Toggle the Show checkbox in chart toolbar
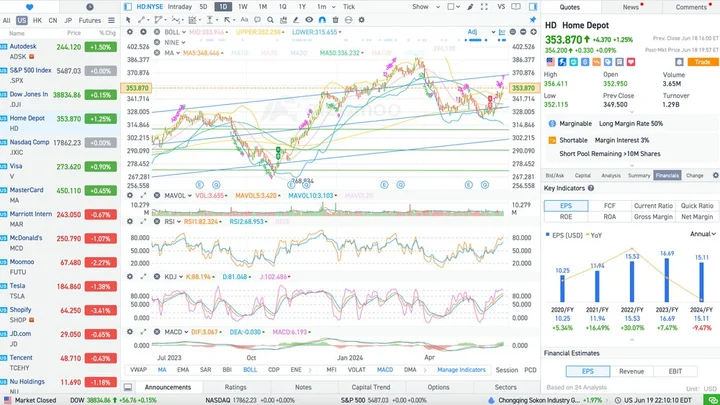This screenshot has height=405, width=720. click(x=451, y=7)
